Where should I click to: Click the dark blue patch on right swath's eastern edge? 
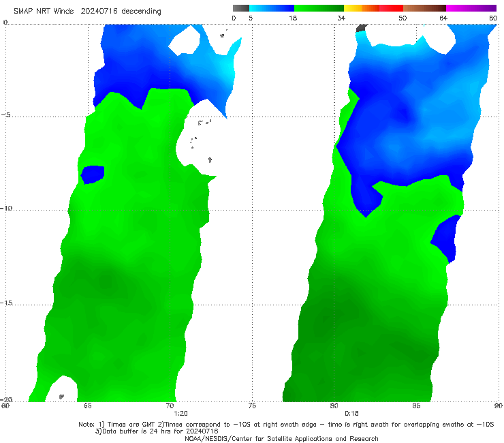point(447,239)
